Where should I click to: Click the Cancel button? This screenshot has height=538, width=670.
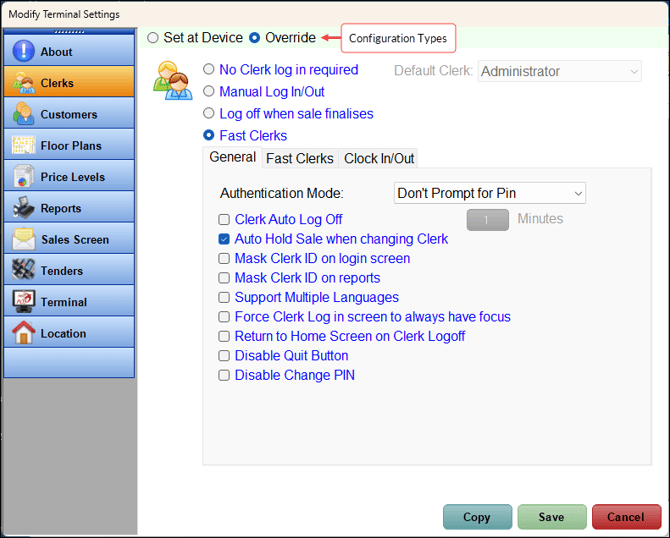pos(626,517)
